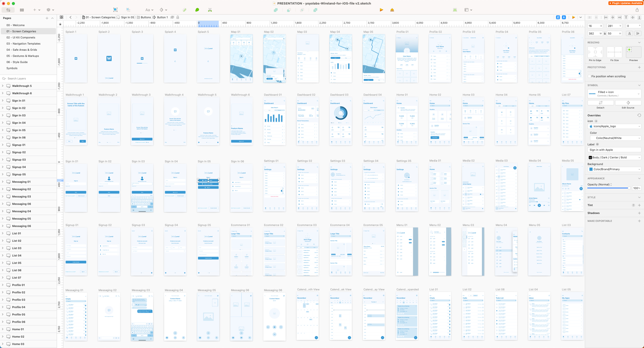The height and width of the screenshot is (348, 644).
Task: Click the green leaf toolbar icon
Action: [197, 10]
